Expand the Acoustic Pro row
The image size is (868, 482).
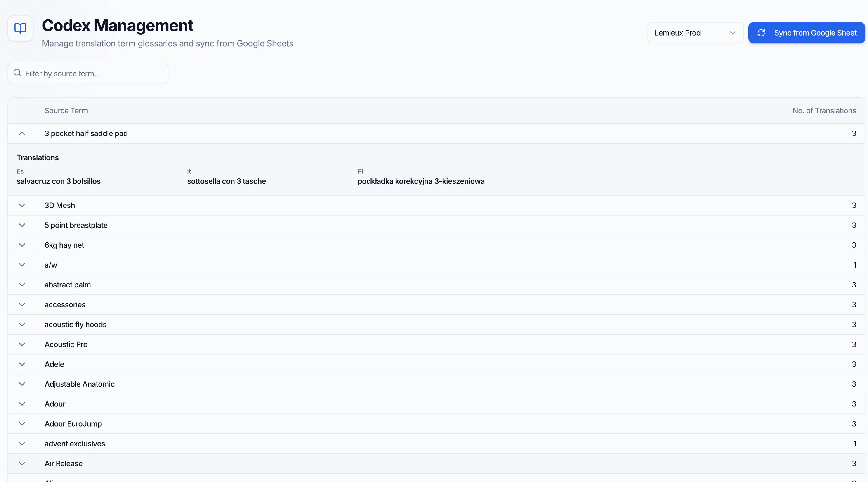[x=22, y=344]
